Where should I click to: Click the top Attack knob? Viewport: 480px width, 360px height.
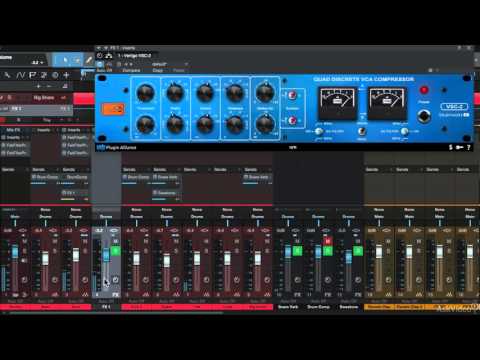(205, 93)
